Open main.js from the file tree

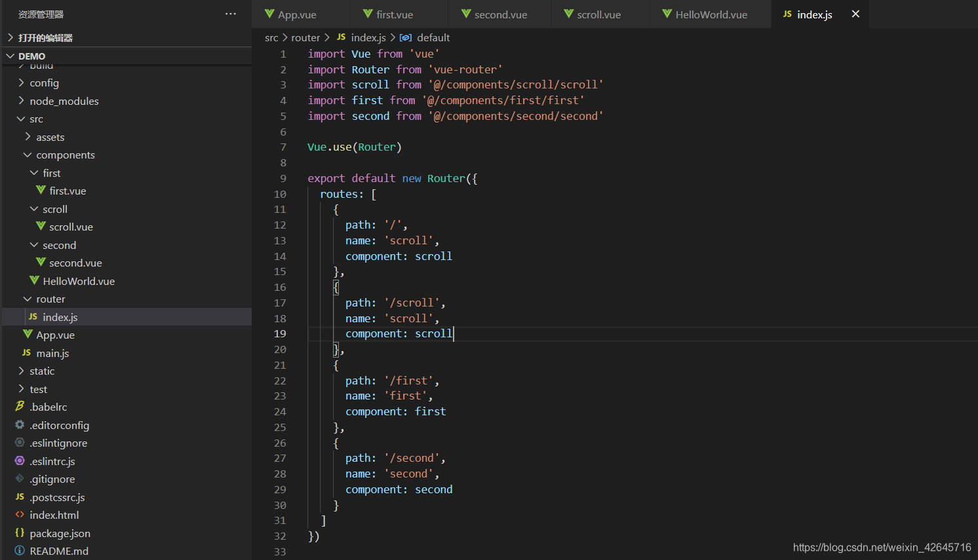coord(126,352)
